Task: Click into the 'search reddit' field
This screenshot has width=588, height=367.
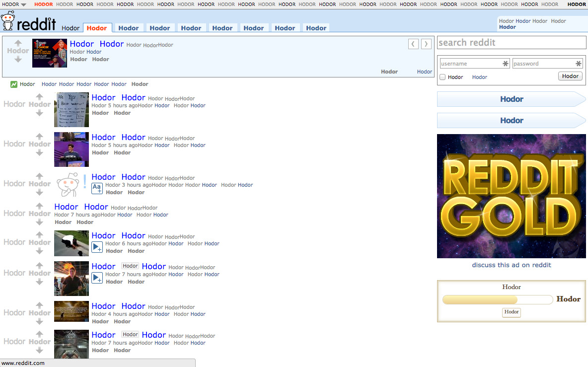Action: pos(512,42)
